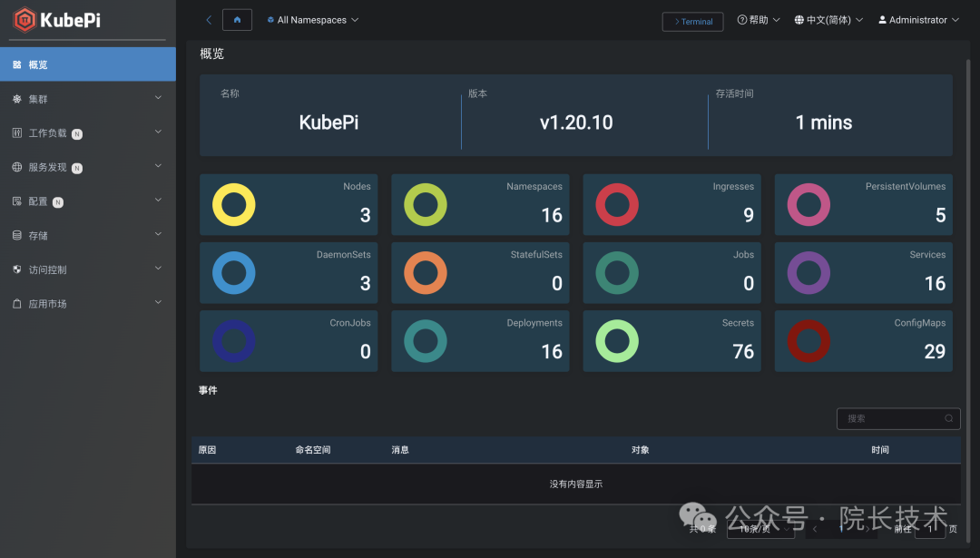Click the storage icon in sidebar

pyautogui.click(x=17, y=236)
